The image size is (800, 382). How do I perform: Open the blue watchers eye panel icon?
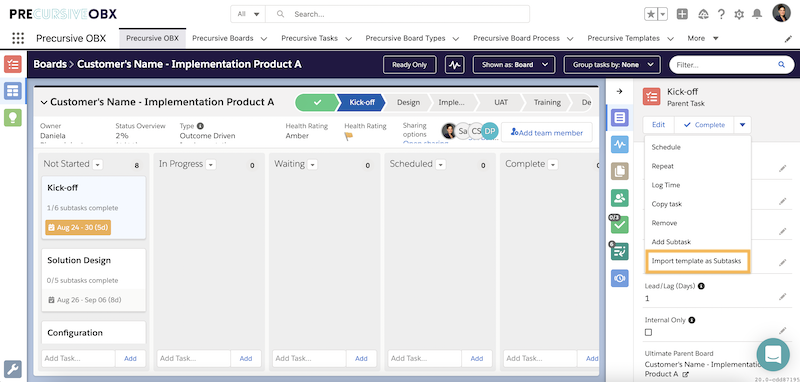(x=619, y=278)
